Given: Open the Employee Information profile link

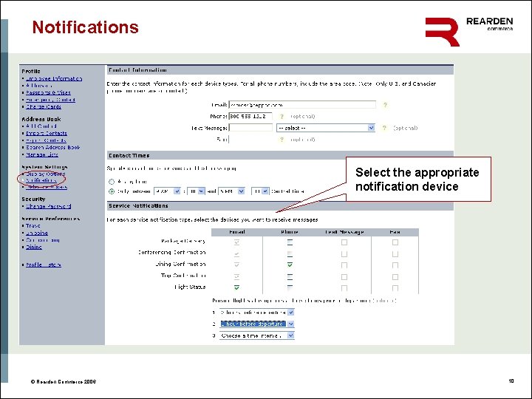Looking at the screenshot, I should tap(54, 78).
